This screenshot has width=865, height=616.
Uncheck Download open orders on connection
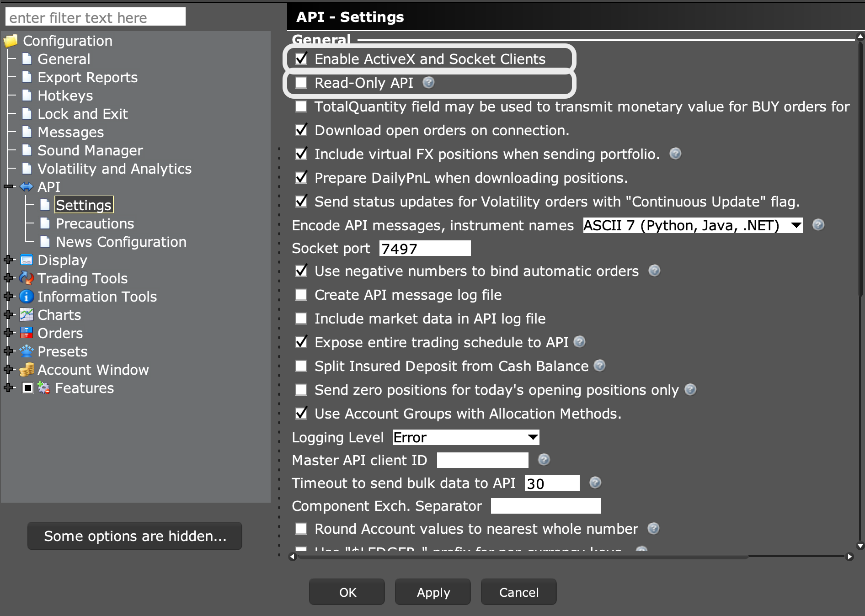301,130
